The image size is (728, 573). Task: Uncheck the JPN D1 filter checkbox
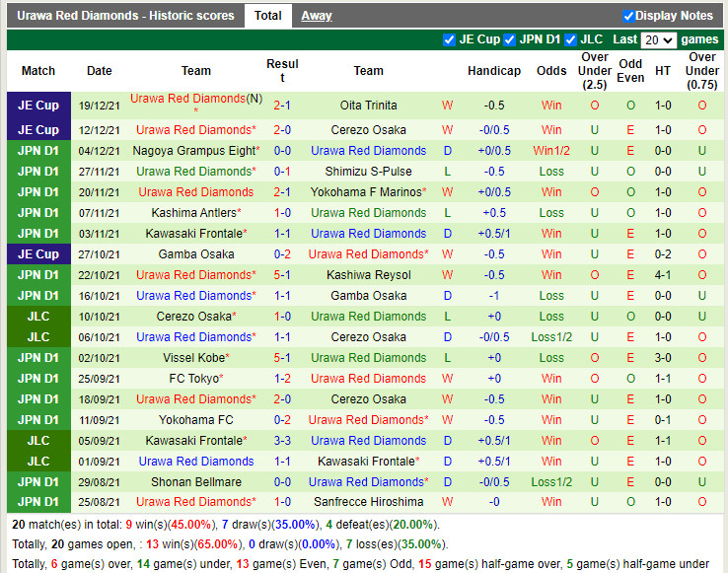[509, 39]
